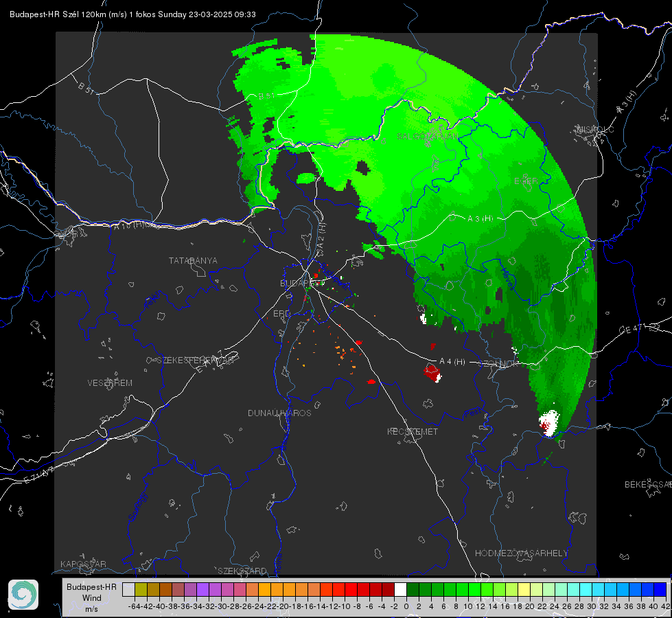The width and height of the screenshot is (672, 618).
Task: Select the Somogy county label
Action: (138, 507)
